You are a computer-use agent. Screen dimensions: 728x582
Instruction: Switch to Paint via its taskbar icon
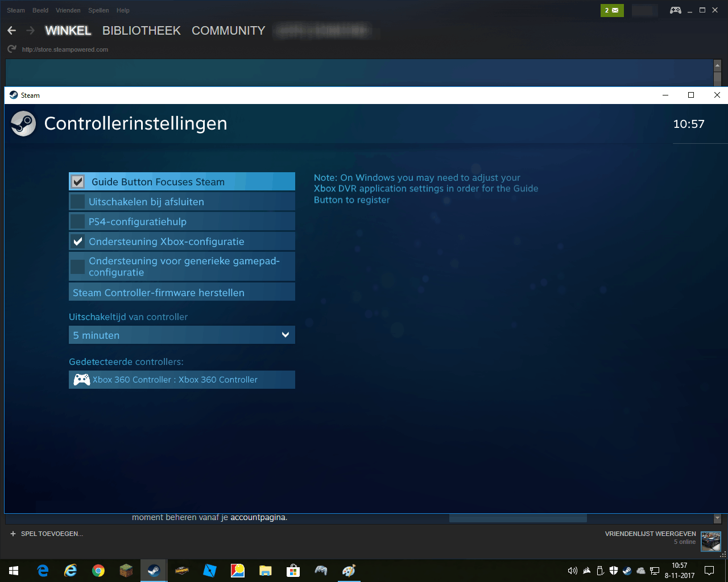point(349,571)
